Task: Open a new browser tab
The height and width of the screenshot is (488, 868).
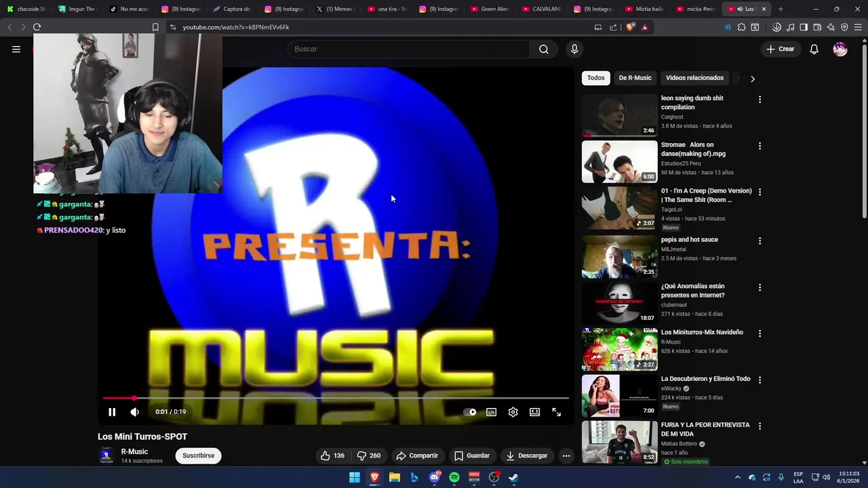Action: click(x=781, y=9)
